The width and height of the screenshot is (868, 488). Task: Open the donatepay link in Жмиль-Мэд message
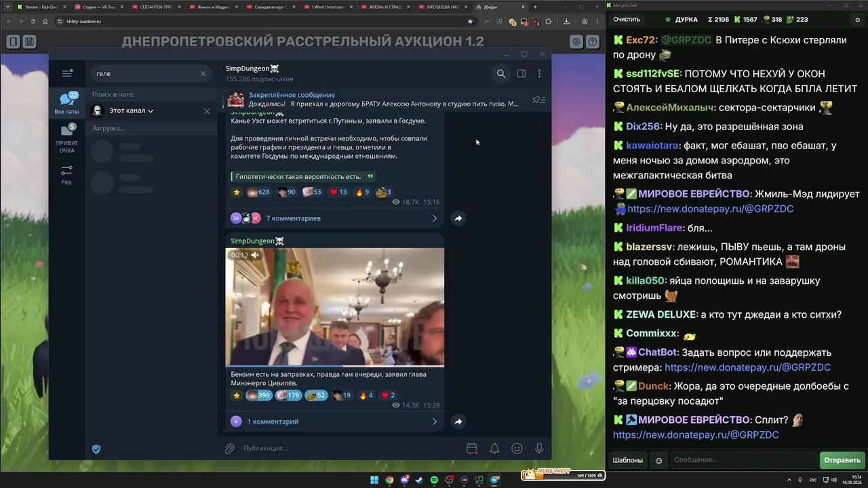[710, 209]
